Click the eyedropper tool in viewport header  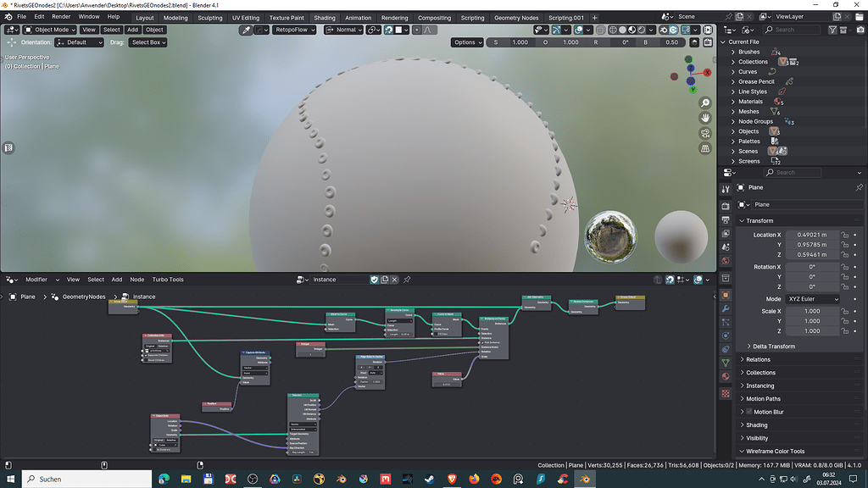click(x=246, y=30)
